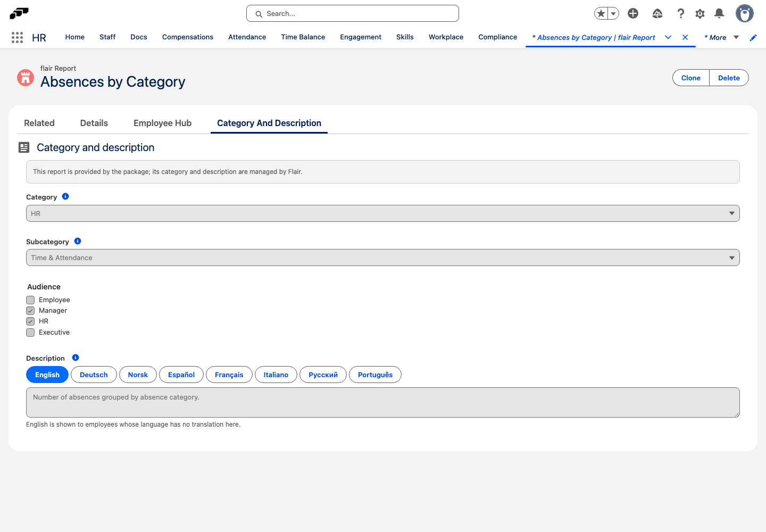
Task: Open the App Launcher grid icon
Action: pos(17,37)
